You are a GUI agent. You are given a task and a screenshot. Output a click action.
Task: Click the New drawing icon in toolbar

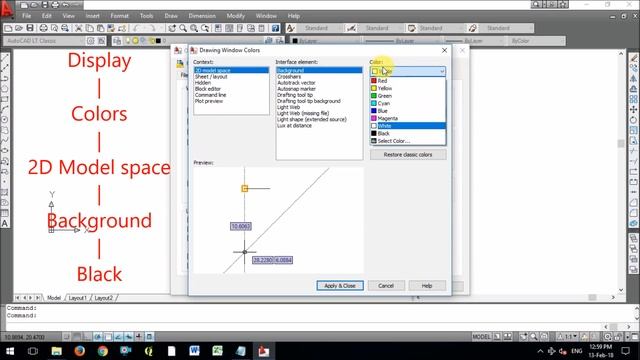pos(8,28)
